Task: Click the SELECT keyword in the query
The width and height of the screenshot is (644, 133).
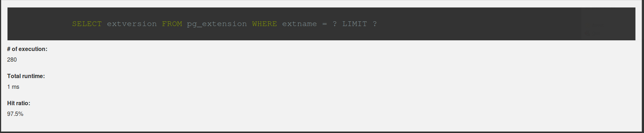Action: pyautogui.click(x=87, y=24)
